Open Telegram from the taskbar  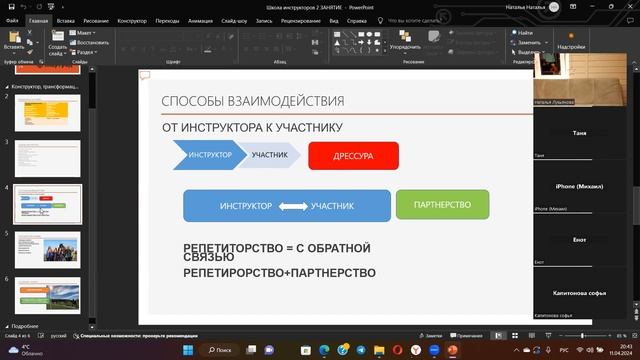coord(361,350)
